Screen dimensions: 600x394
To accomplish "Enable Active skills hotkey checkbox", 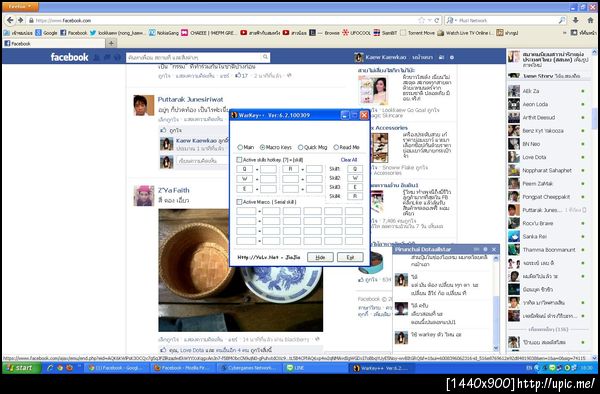I will (239, 160).
